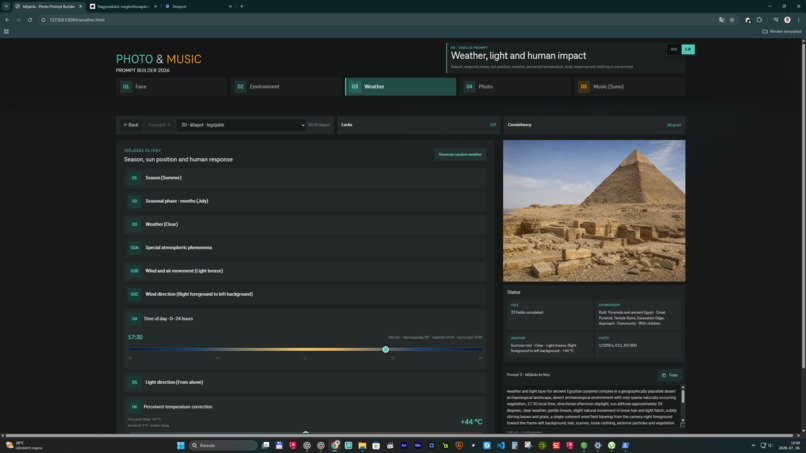Click the Back history button
This screenshot has width=806, height=453.
[x=131, y=125]
